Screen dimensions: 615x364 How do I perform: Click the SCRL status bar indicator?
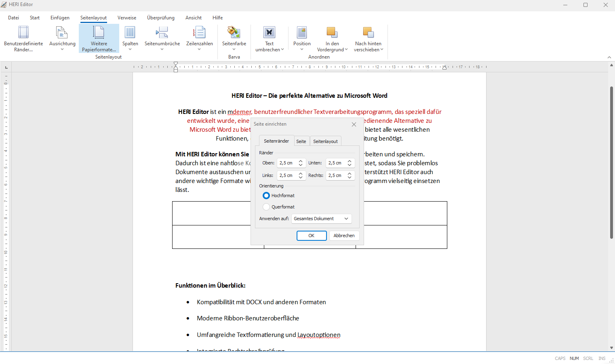pos(588,358)
